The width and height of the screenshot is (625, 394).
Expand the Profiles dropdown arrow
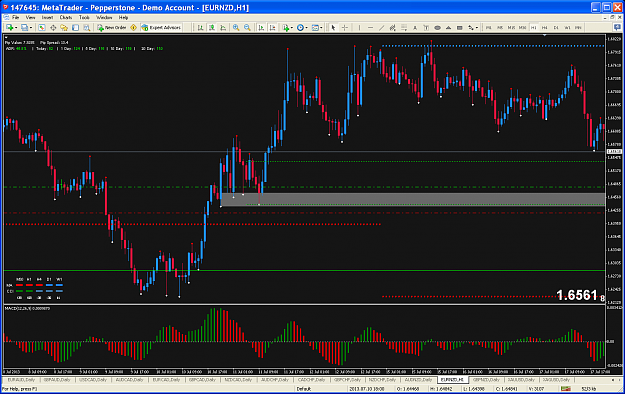click(x=31, y=28)
